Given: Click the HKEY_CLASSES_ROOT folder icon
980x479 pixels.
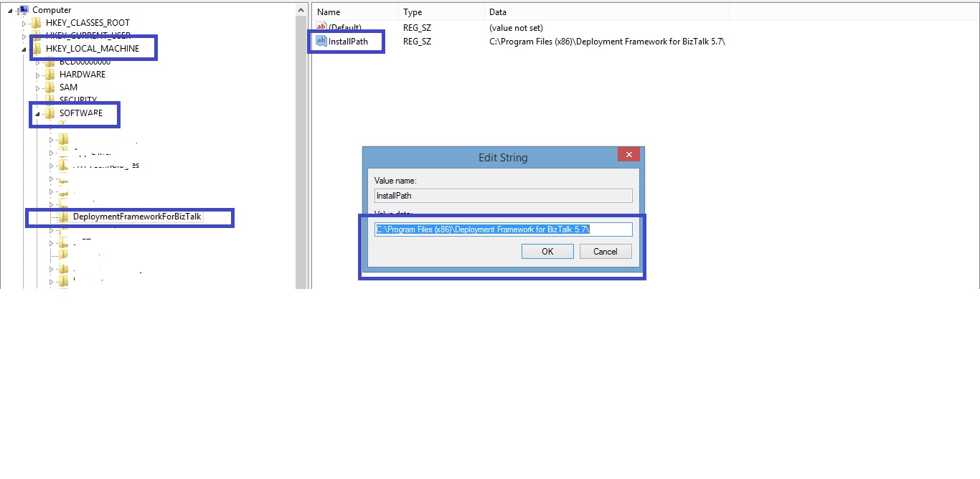Looking at the screenshot, I should coord(37,23).
